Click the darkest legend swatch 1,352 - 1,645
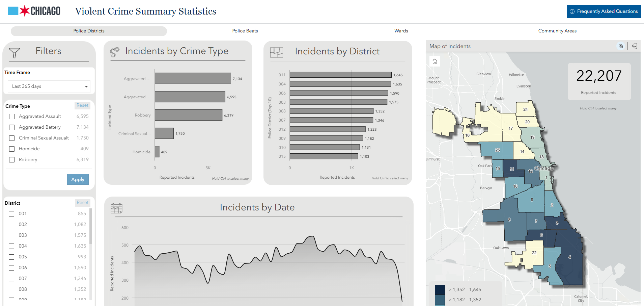 click(x=440, y=290)
